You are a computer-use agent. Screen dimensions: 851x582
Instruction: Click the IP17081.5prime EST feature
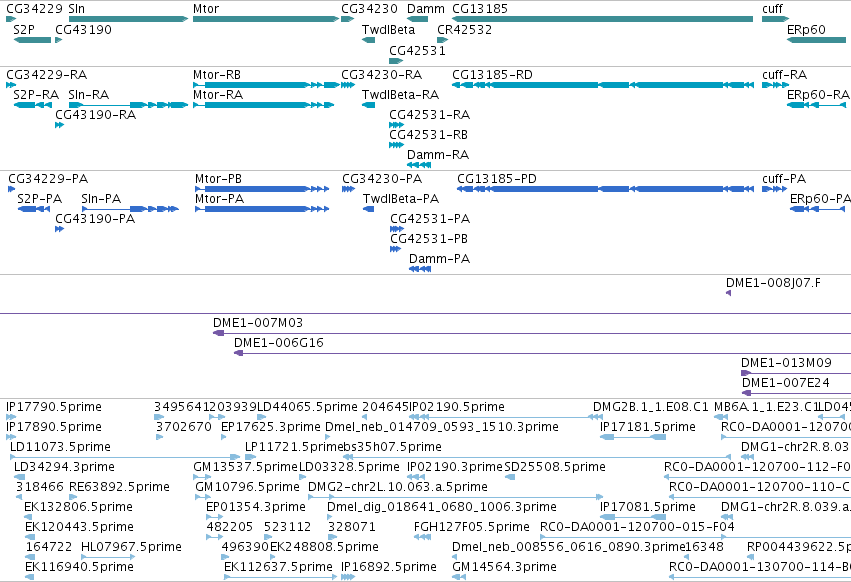tap(633, 517)
